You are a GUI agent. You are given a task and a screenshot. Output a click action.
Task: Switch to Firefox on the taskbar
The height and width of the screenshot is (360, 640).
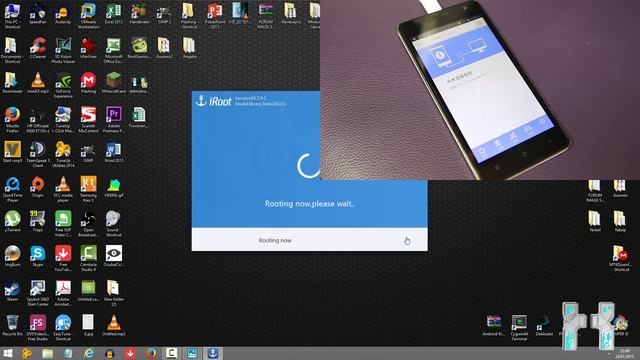pyautogui.click(x=151, y=353)
